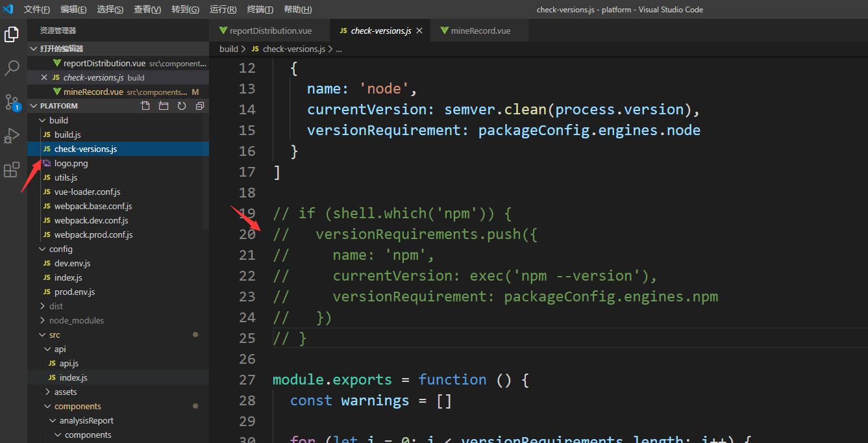Refresh the explorer with the refresh icon

(x=182, y=106)
